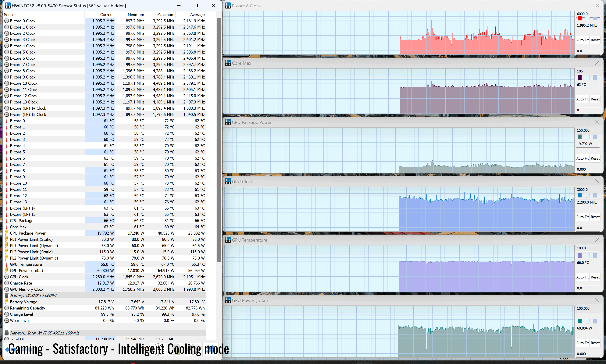606x364 pixels.
Task: Click the vertical scrollbar in sensor list
Action: tap(219, 140)
